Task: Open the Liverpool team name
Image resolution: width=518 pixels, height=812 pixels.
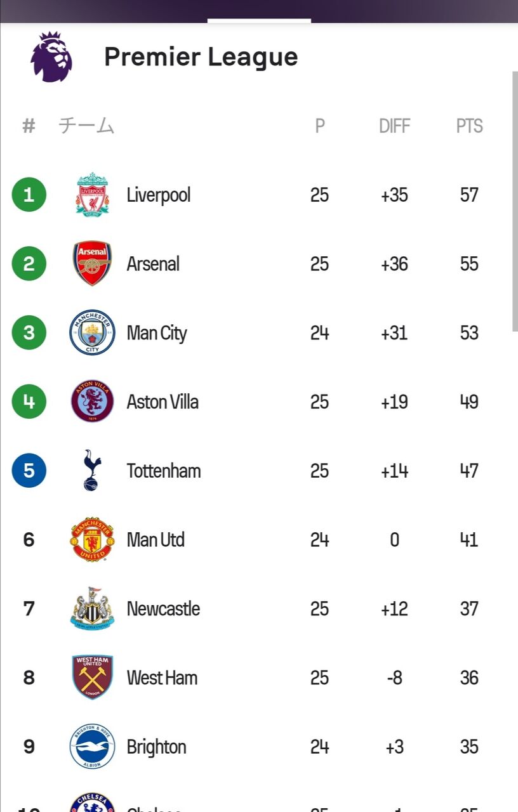Action: [158, 195]
